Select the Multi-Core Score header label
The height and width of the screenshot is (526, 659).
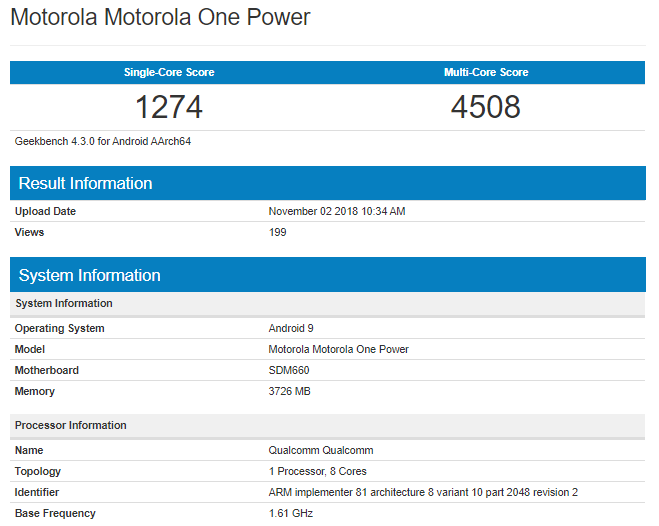click(486, 72)
